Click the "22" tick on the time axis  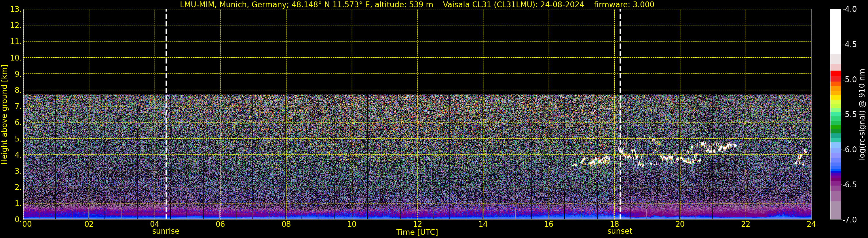click(x=746, y=224)
